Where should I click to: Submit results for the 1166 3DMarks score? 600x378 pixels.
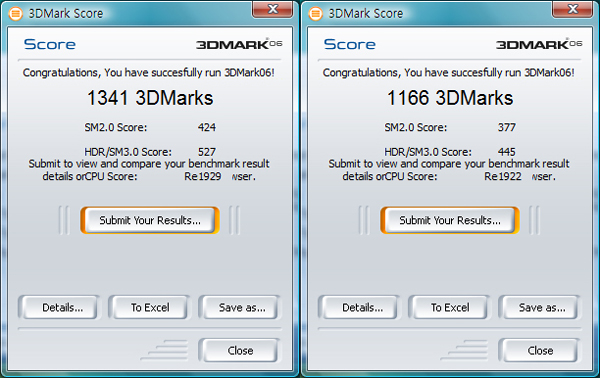coord(450,220)
